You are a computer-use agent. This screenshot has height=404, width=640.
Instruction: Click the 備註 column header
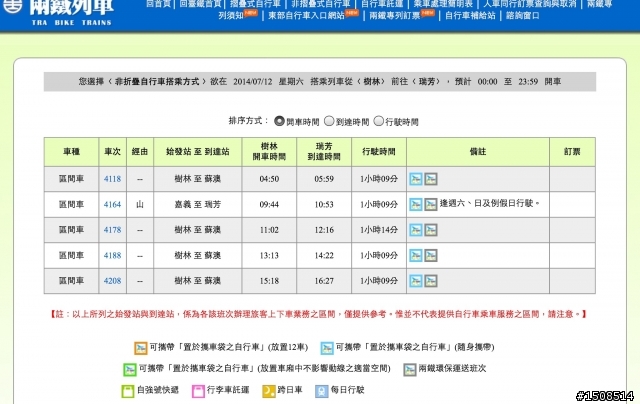478,152
